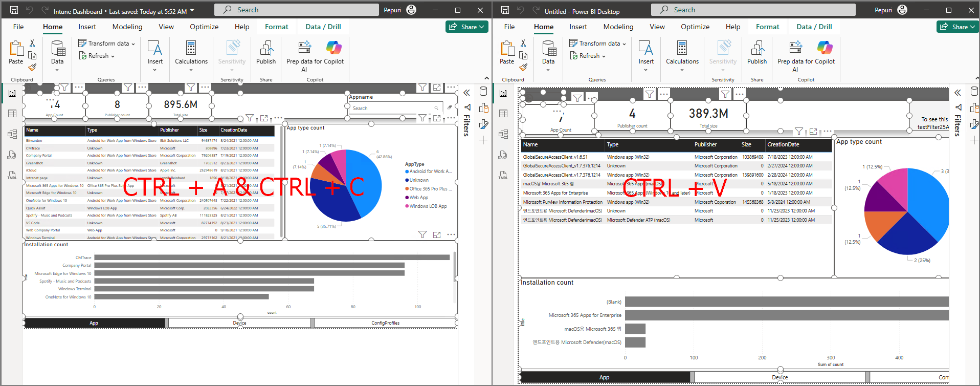Clear selections eraser on Appname slicer
This screenshot has width=980, height=386.
[x=450, y=108]
